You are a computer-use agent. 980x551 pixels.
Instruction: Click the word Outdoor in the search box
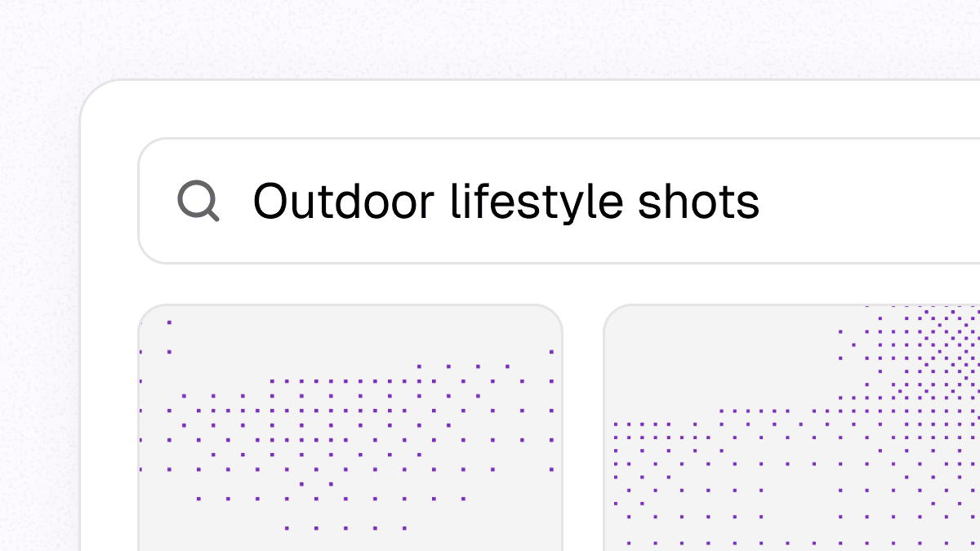[342, 201]
